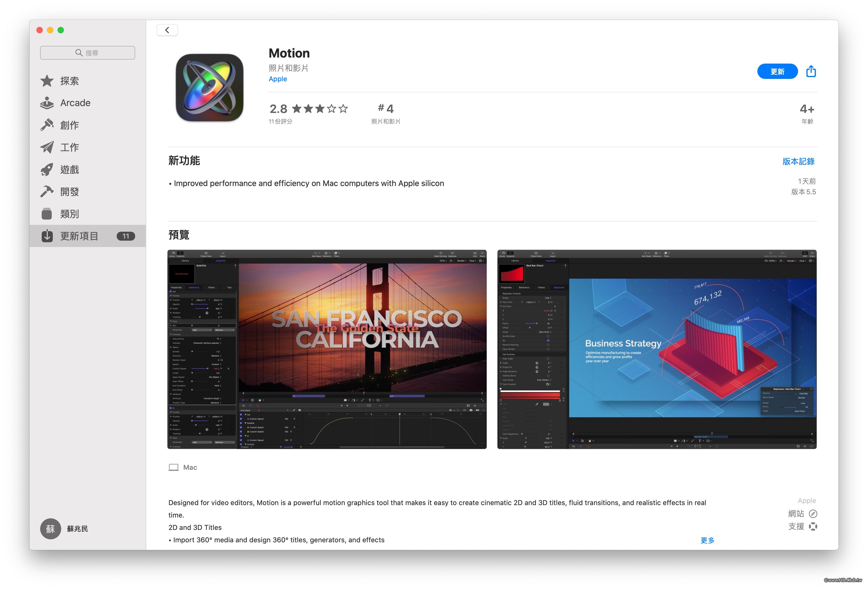Click the 搜尋 search field
Viewport: 868px width, 589px height.
coord(88,53)
